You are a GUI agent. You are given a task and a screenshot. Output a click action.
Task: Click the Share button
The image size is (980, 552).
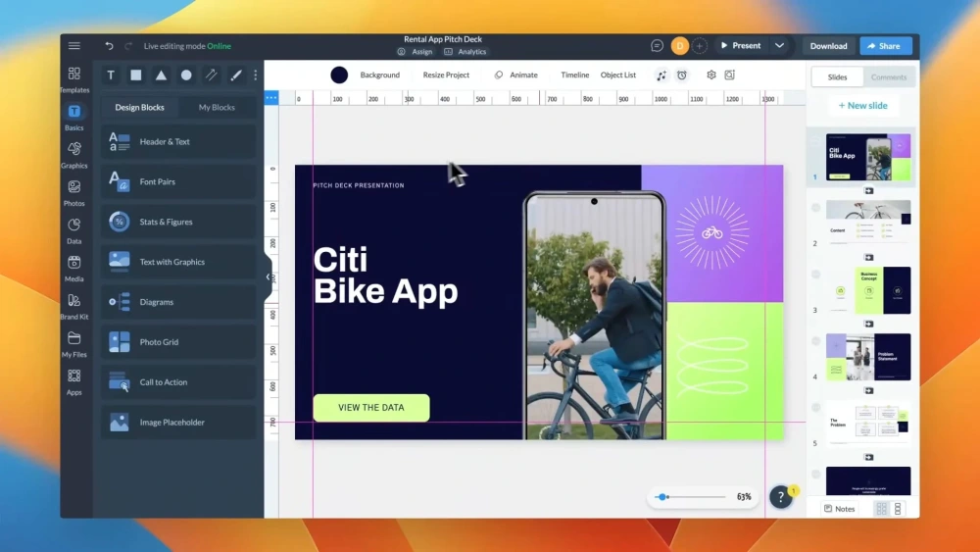tap(885, 46)
